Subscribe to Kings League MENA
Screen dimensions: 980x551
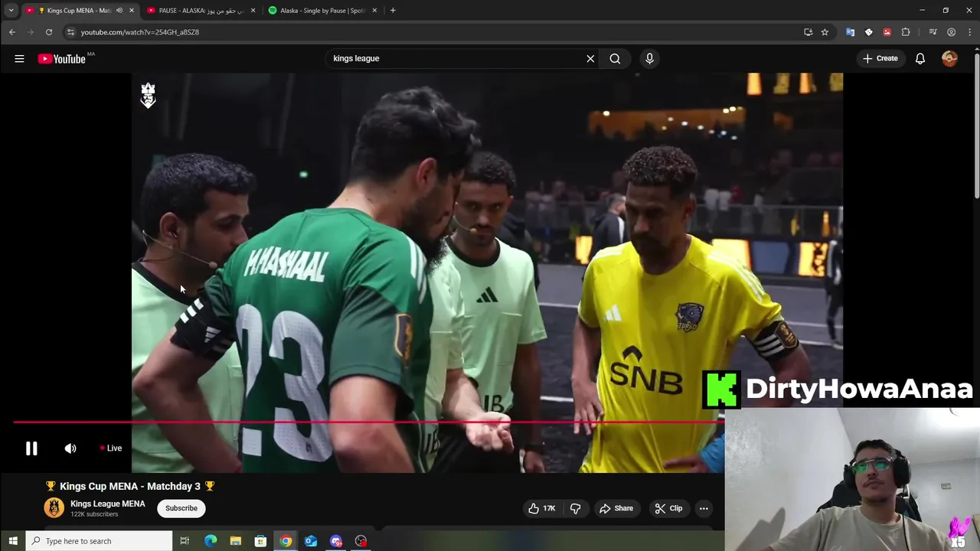coord(181,508)
